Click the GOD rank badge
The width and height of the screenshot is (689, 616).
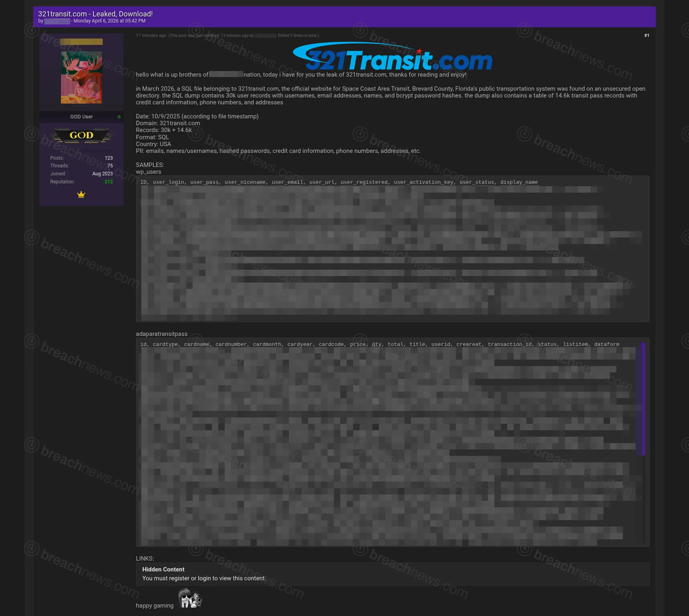tap(81, 135)
